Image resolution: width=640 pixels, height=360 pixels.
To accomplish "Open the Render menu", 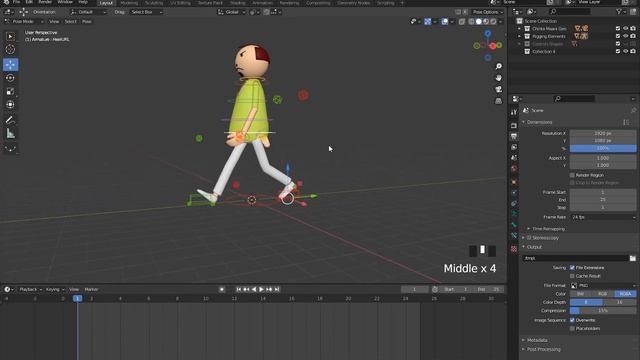I will [45, 2].
